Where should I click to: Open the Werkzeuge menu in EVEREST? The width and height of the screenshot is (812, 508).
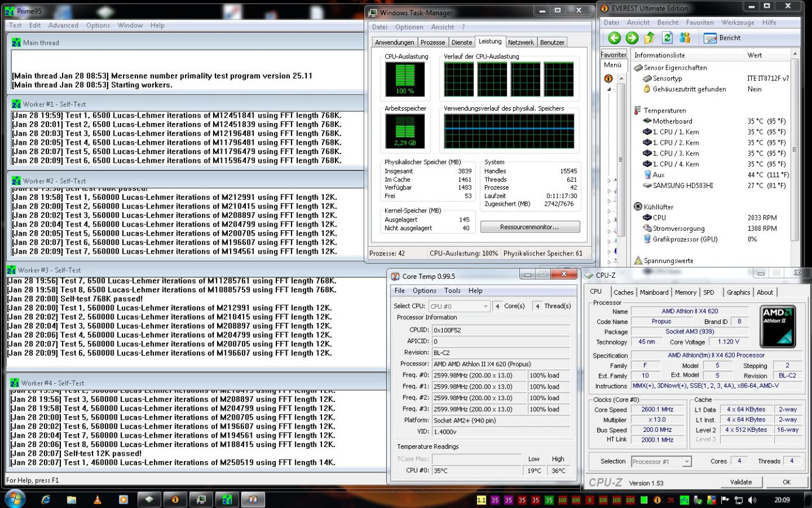tap(738, 22)
